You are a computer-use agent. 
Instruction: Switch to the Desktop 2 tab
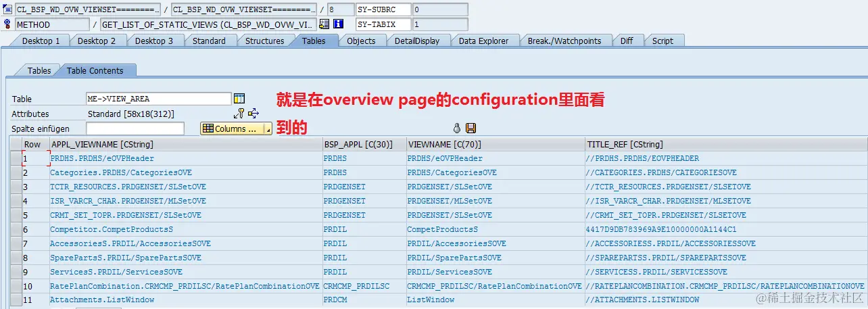(97, 41)
